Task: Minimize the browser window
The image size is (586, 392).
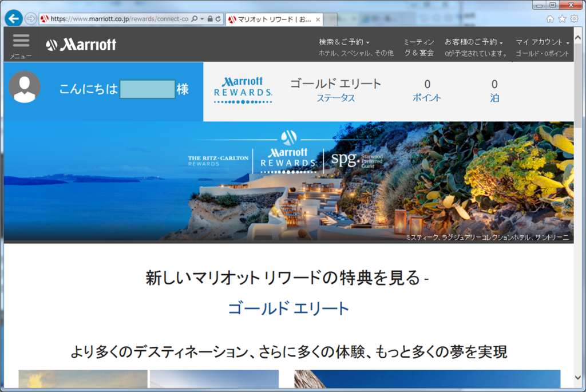Action: (539, 5)
